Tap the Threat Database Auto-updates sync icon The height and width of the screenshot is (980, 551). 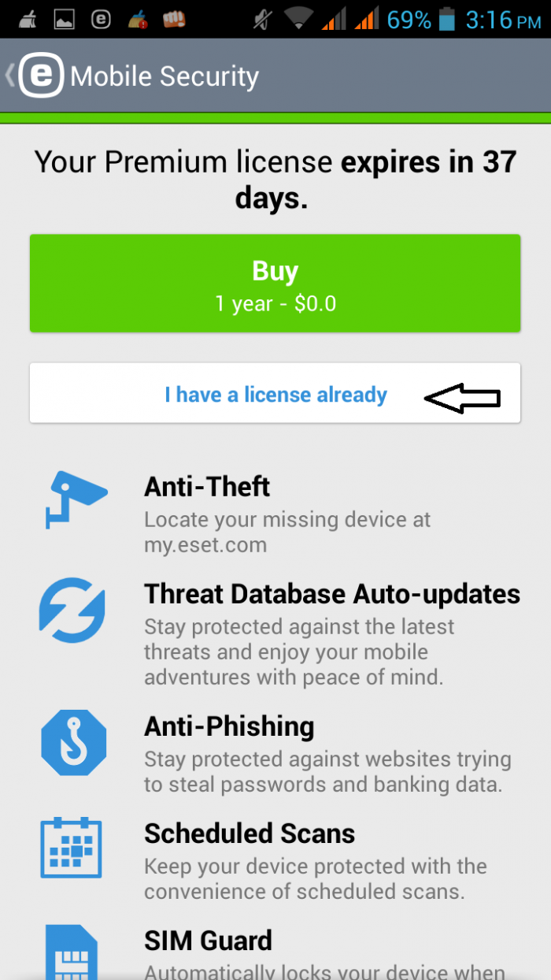point(72,611)
